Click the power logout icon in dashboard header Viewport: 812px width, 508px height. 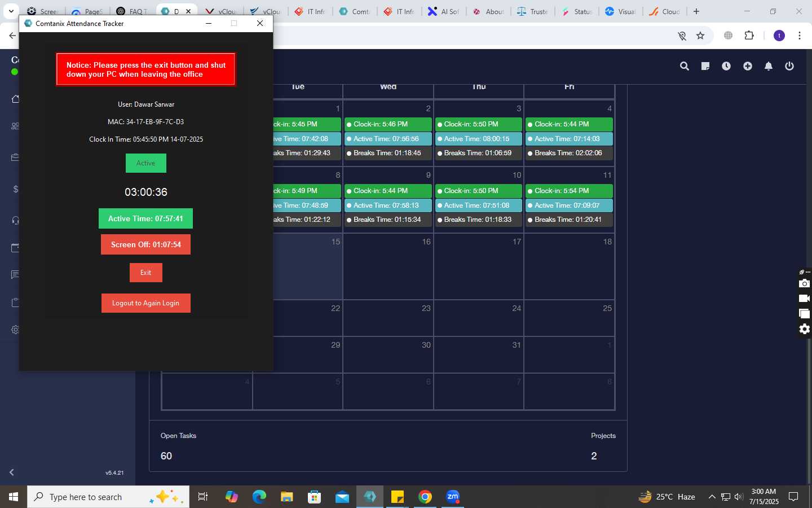[x=789, y=66]
